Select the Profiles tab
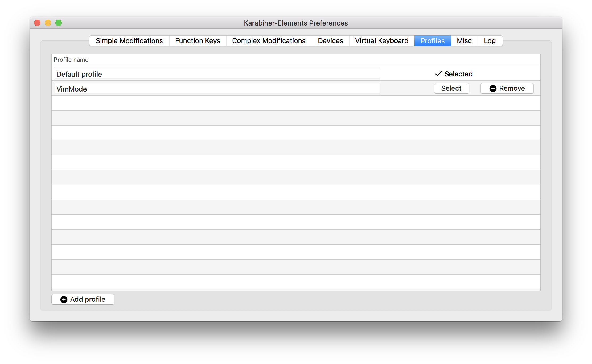 pos(433,41)
